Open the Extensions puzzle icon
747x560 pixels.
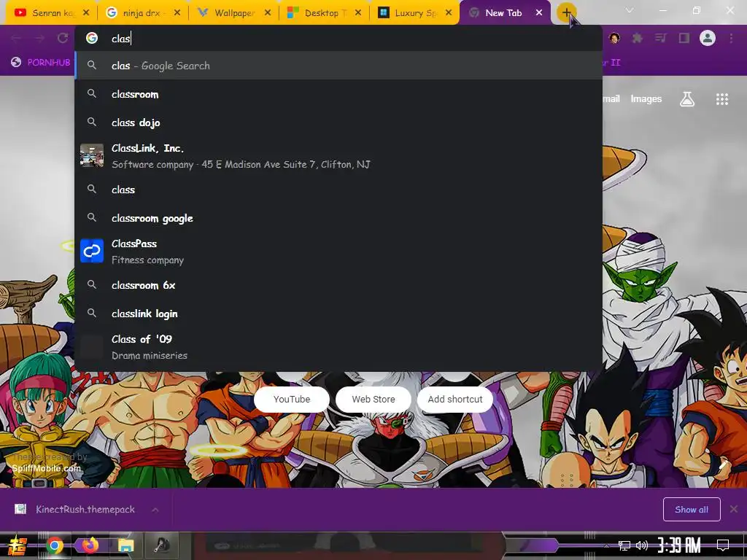point(638,38)
